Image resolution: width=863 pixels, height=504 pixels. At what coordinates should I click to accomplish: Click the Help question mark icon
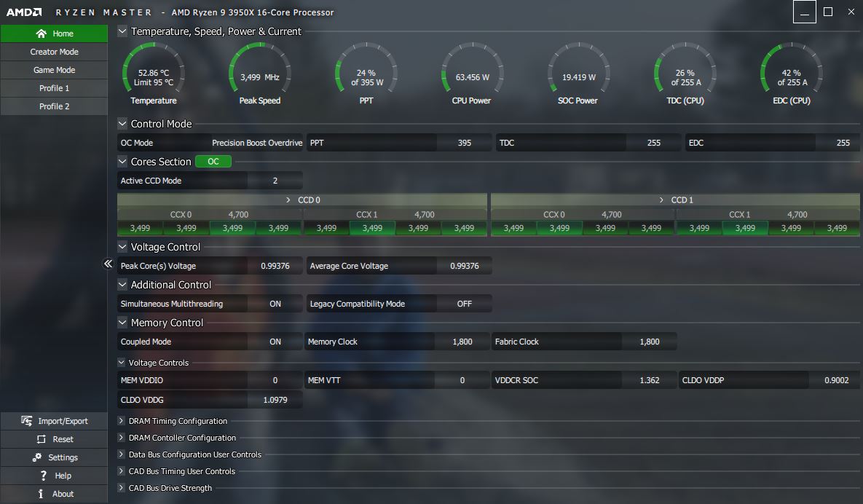click(44, 476)
